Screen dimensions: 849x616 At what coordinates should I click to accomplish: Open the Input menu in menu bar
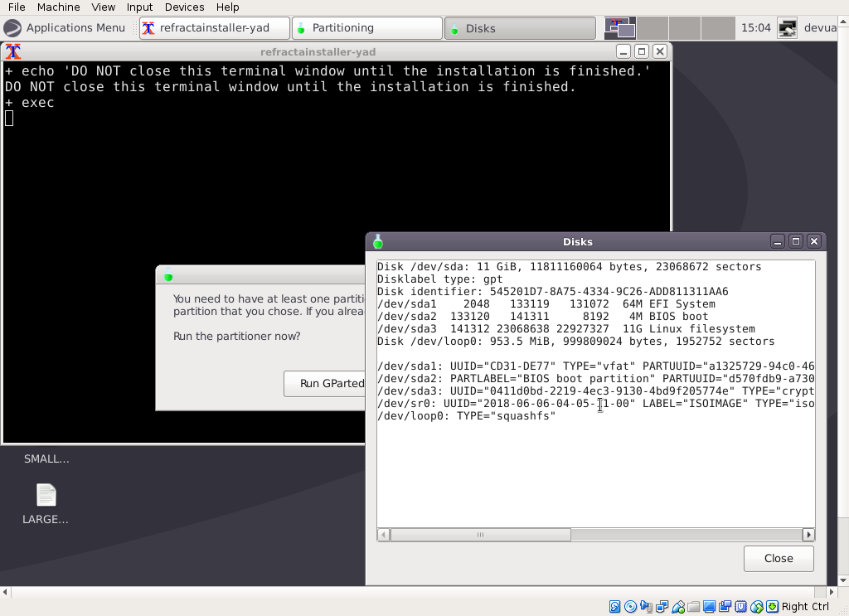[x=139, y=7]
